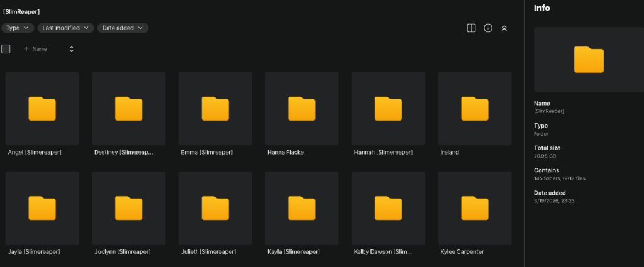Open the Ireland folder icon
The width and height of the screenshot is (644, 267).
[475, 109]
